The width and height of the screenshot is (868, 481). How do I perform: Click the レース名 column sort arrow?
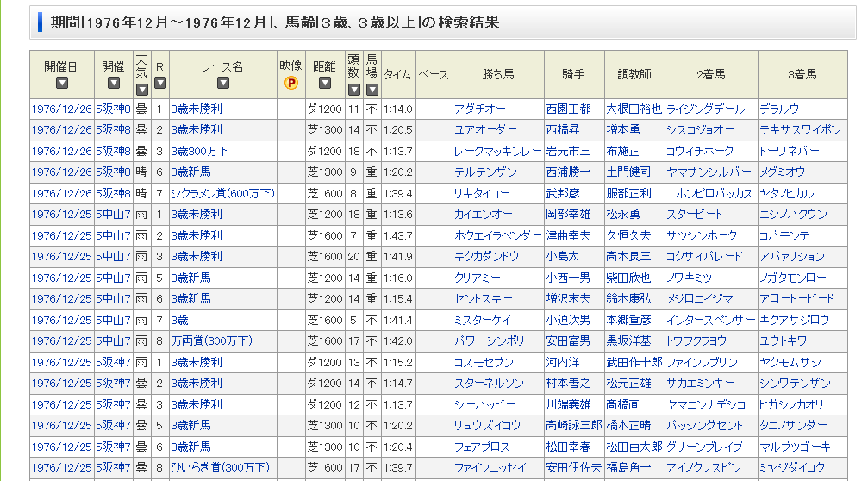click(x=222, y=84)
